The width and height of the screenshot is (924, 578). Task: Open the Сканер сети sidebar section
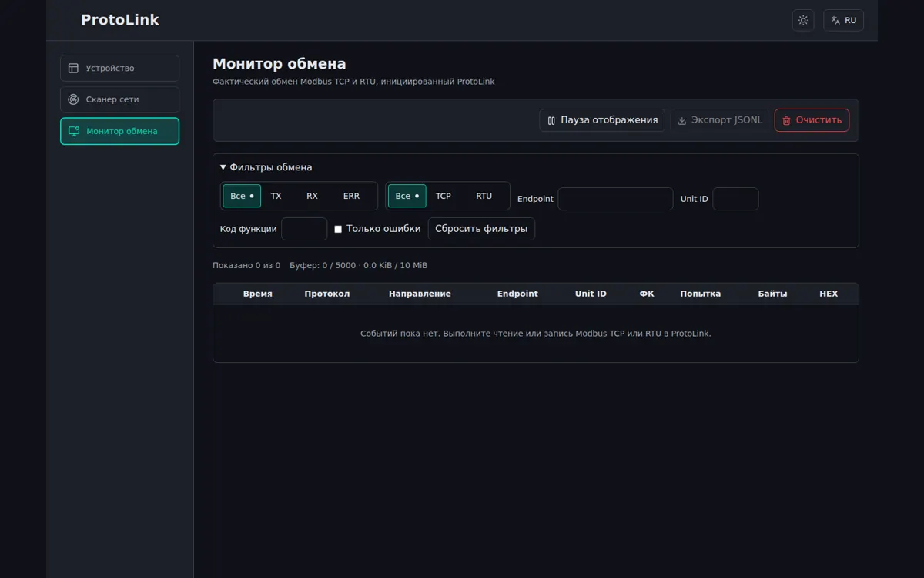pyautogui.click(x=119, y=99)
